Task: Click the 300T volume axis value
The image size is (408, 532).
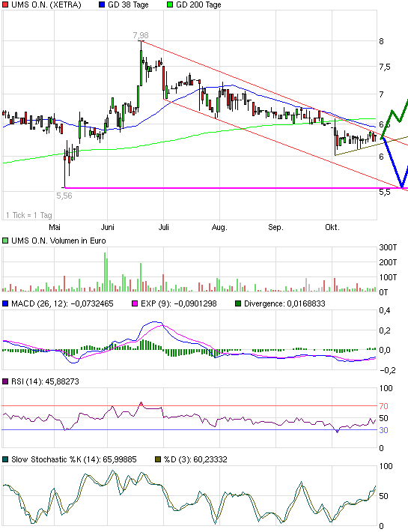Action: coord(388,247)
